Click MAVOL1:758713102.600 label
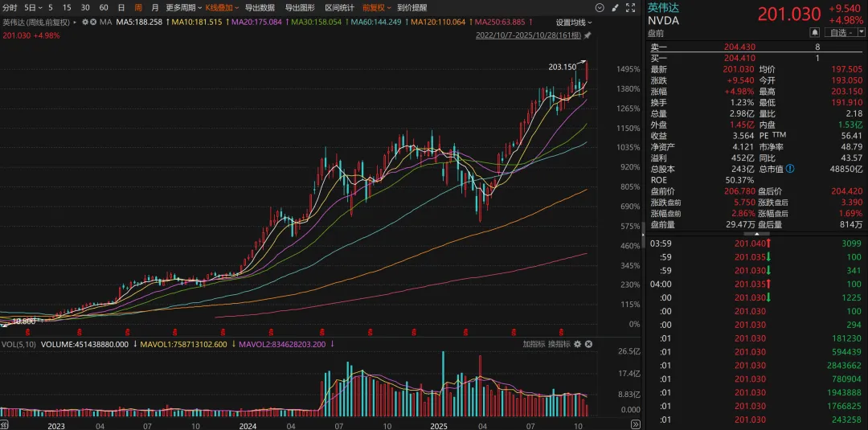Viewport: 868px width, 430px height. tap(186, 344)
